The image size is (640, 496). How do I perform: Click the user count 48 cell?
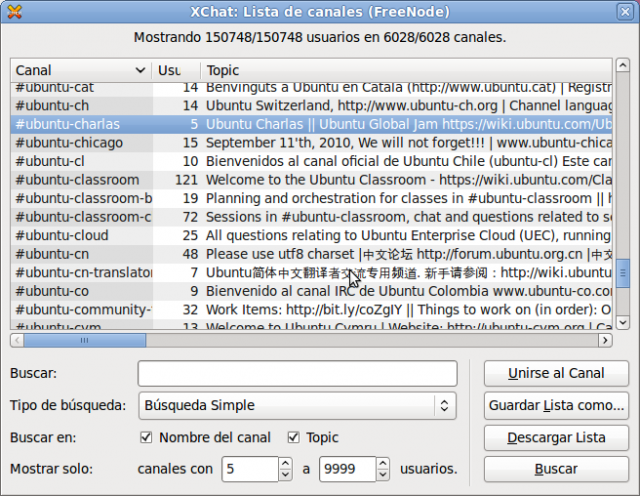point(190,254)
